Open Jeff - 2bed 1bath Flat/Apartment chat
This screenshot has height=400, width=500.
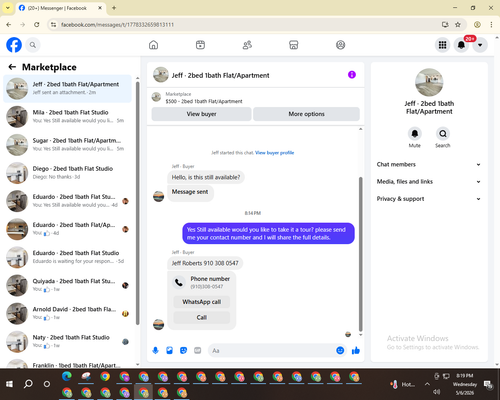67,88
